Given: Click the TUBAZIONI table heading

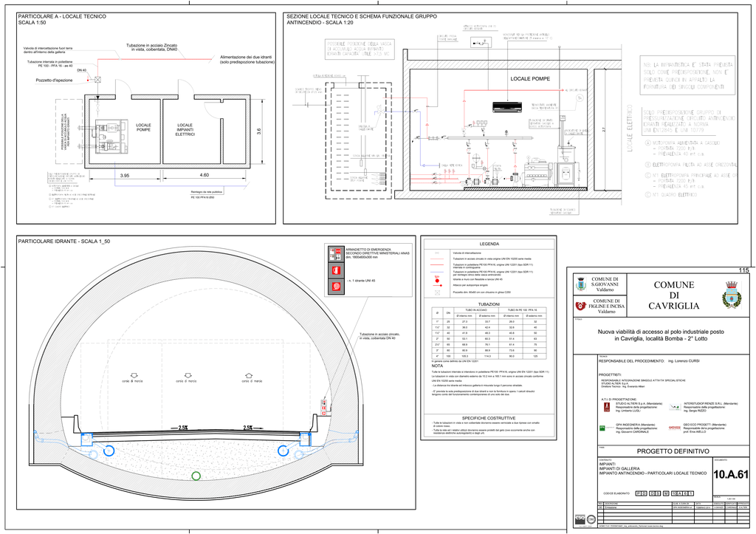Looking at the screenshot, I should [489, 304].
